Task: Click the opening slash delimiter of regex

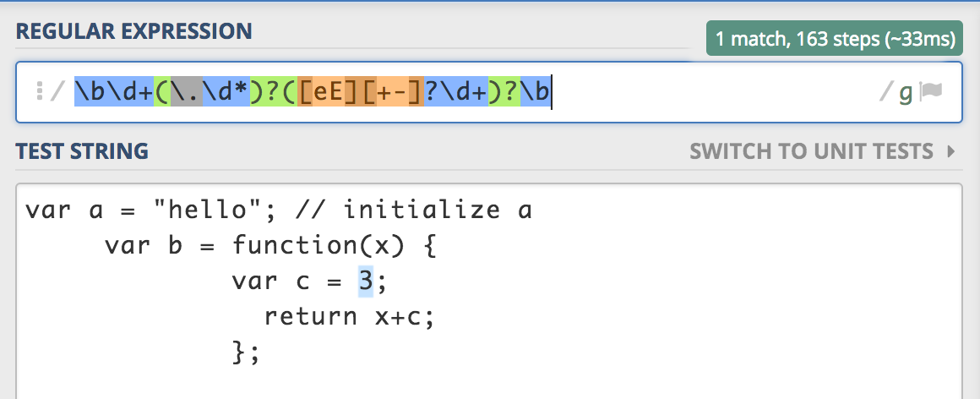Action: [57, 92]
